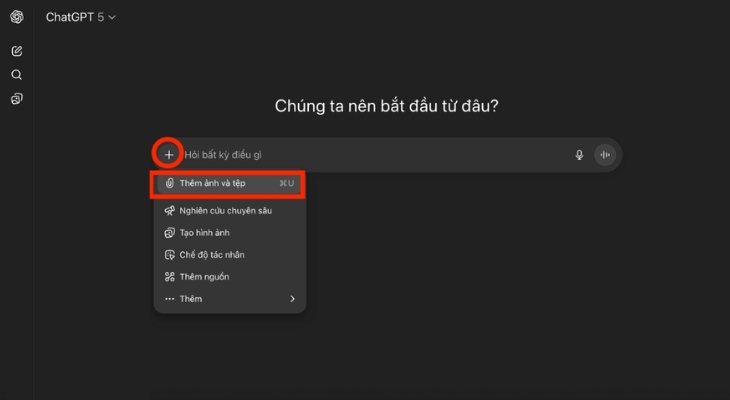730x400 pixels.
Task: Choose "Nghiên cứu chuyên sâu" option
Action: coord(230,211)
